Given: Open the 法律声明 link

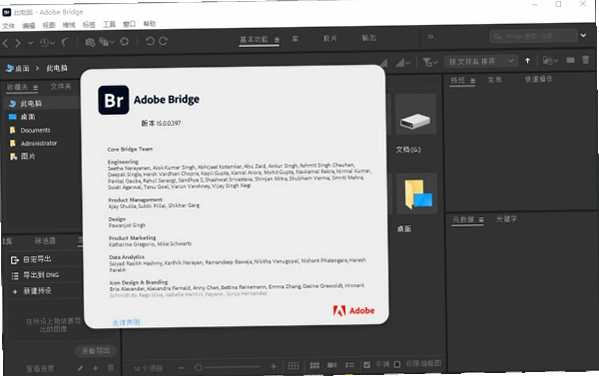Looking at the screenshot, I should [126, 323].
